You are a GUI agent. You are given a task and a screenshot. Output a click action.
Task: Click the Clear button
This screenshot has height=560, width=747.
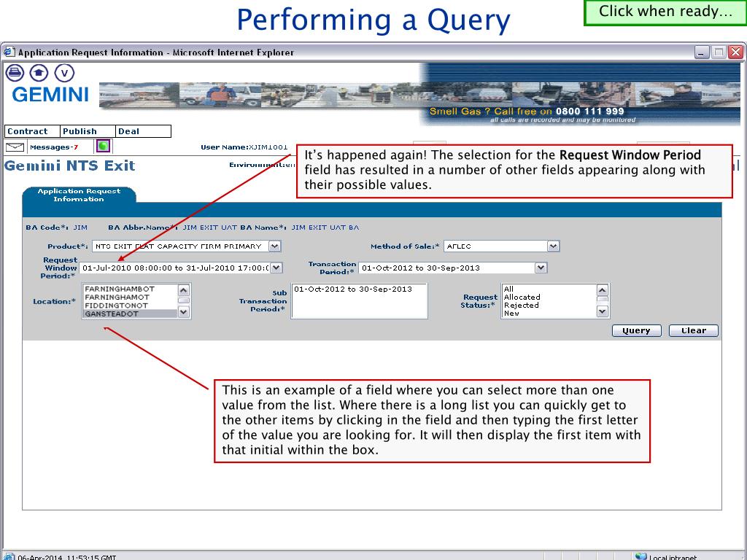[693, 330]
